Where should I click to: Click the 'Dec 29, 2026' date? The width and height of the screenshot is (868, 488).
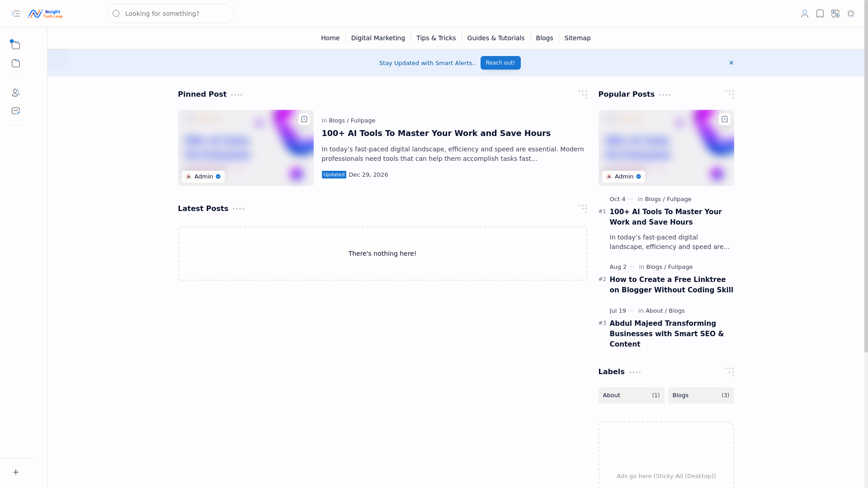(368, 175)
